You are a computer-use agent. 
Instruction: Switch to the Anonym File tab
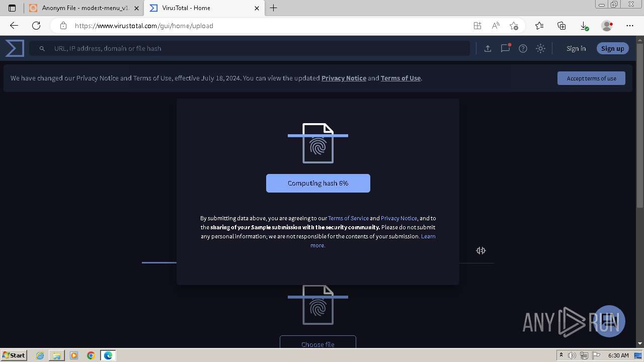pos(84,8)
